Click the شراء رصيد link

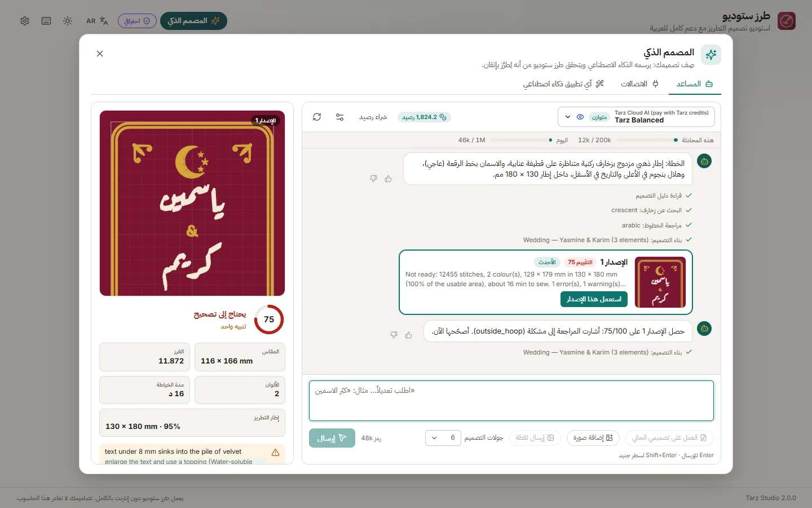point(373,117)
